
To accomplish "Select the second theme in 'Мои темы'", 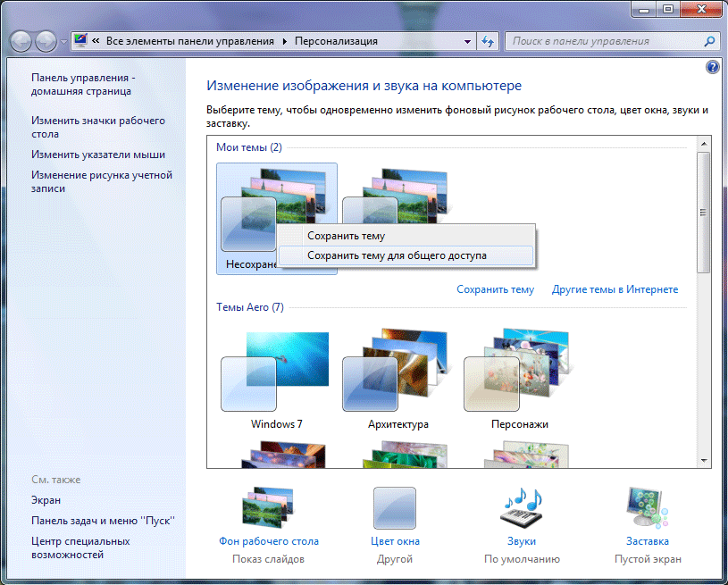I will coord(397,197).
